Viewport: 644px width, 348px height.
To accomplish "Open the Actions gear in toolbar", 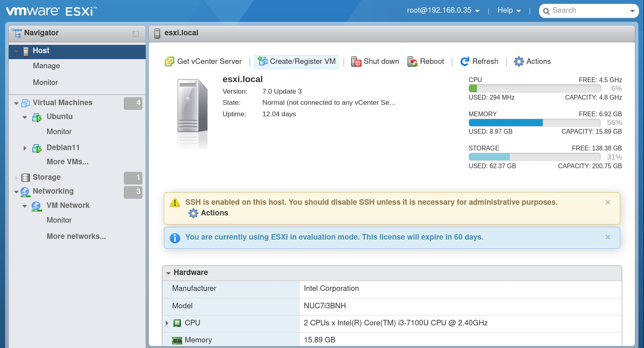I will click(x=519, y=62).
